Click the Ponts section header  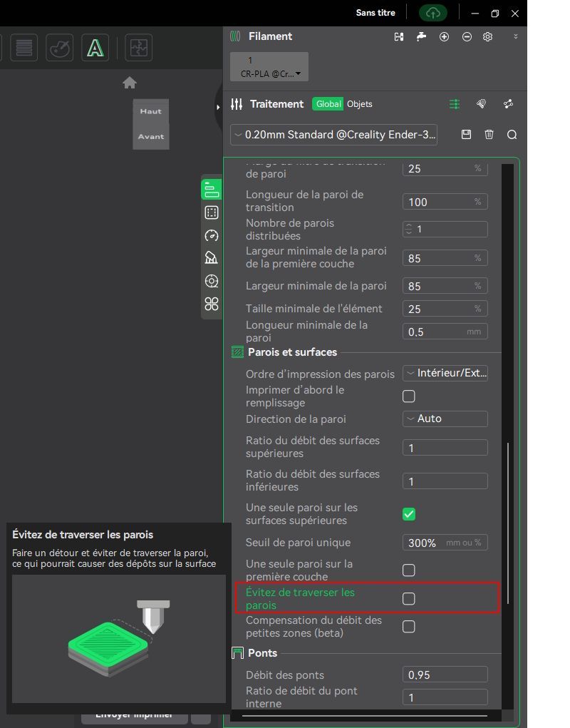[262, 653]
